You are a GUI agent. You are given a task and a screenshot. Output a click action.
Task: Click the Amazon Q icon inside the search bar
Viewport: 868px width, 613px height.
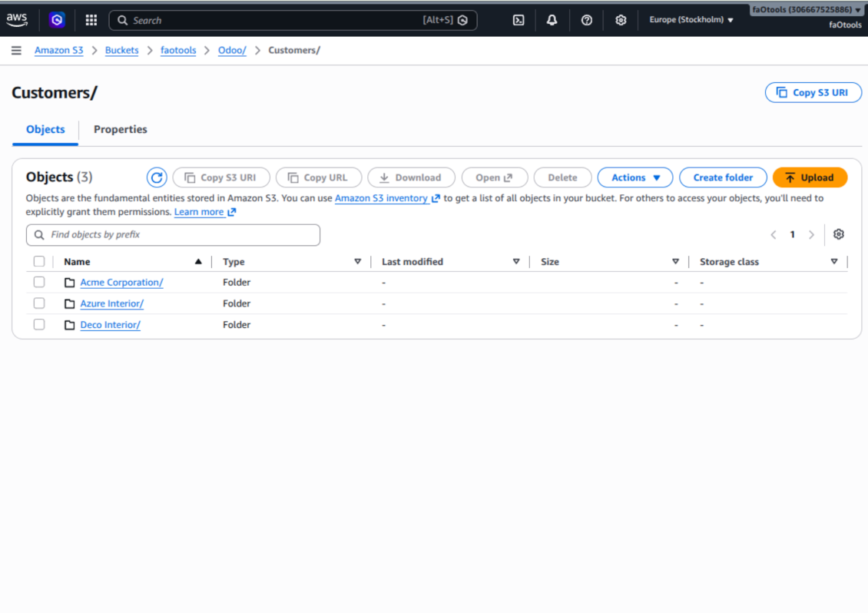(x=462, y=21)
